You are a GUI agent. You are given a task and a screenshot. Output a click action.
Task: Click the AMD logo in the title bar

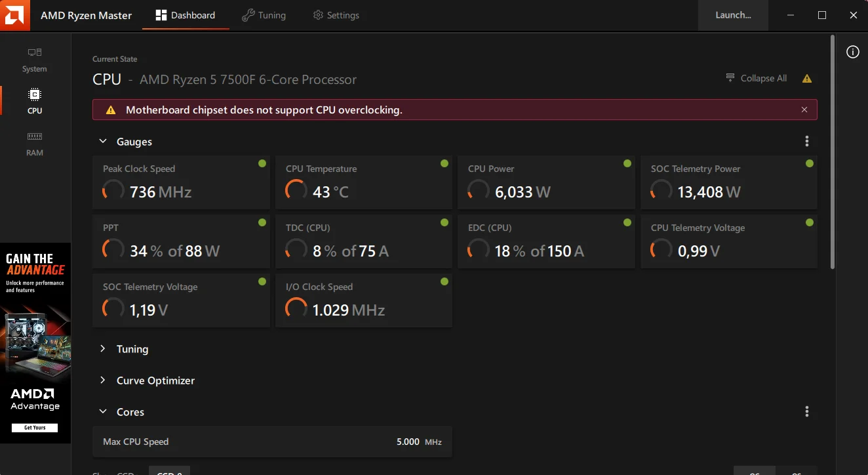[15, 15]
